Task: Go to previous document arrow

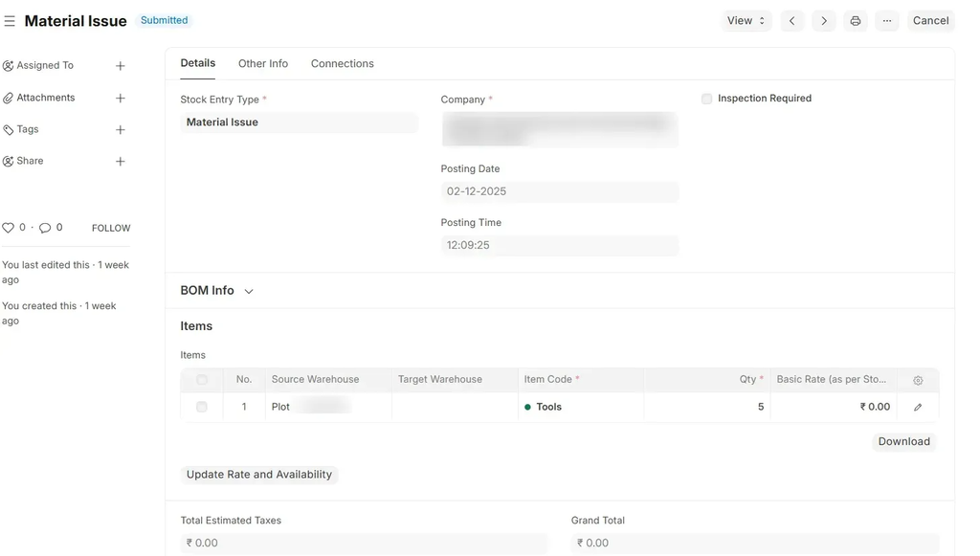Action: 791,21
